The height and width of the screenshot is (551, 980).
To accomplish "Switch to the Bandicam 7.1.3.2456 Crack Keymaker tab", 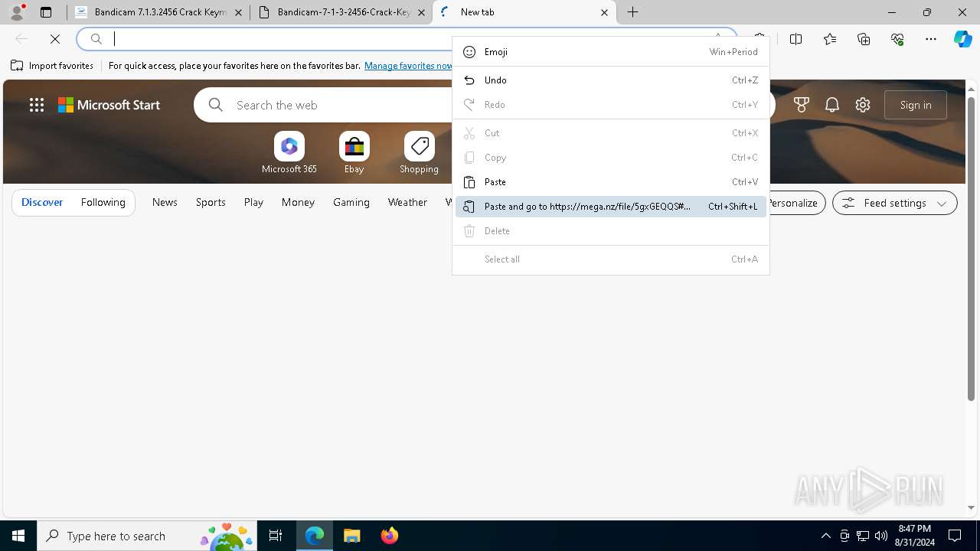I will point(159,12).
